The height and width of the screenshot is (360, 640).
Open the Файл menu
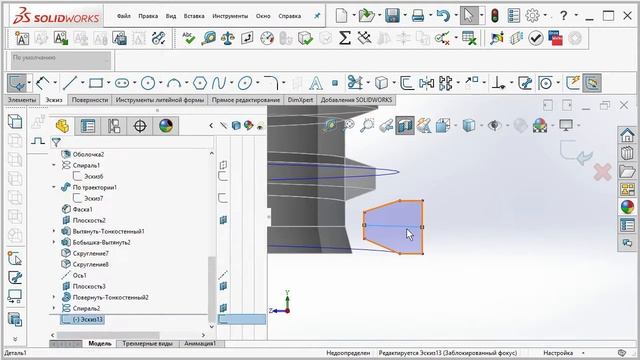tap(124, 16)
